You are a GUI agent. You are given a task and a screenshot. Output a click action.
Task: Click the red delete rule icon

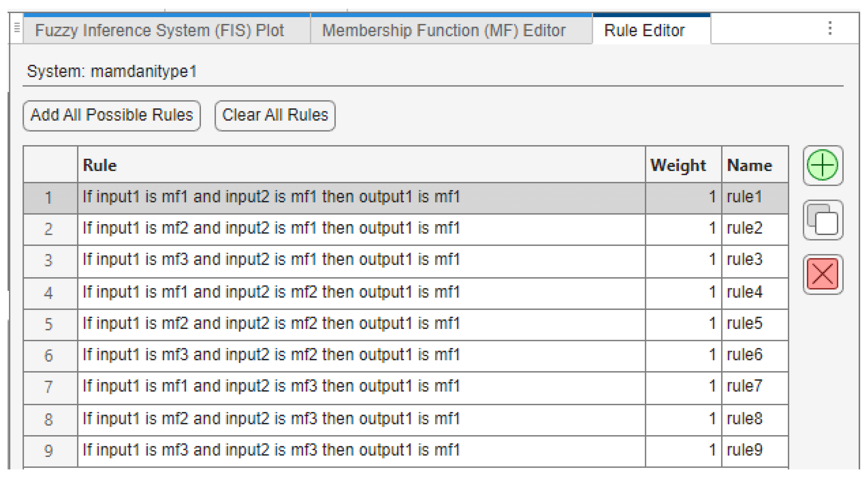click(x=822, y=274)
